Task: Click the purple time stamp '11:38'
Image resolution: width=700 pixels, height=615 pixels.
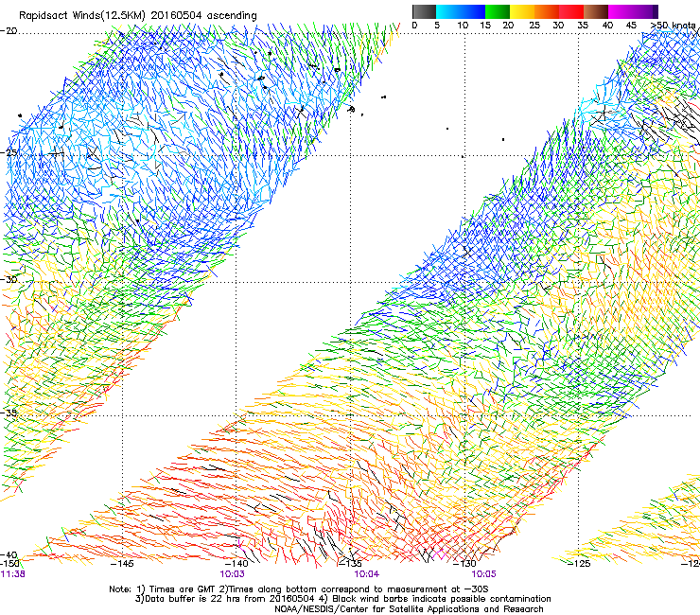Action: tap(12, 574)
